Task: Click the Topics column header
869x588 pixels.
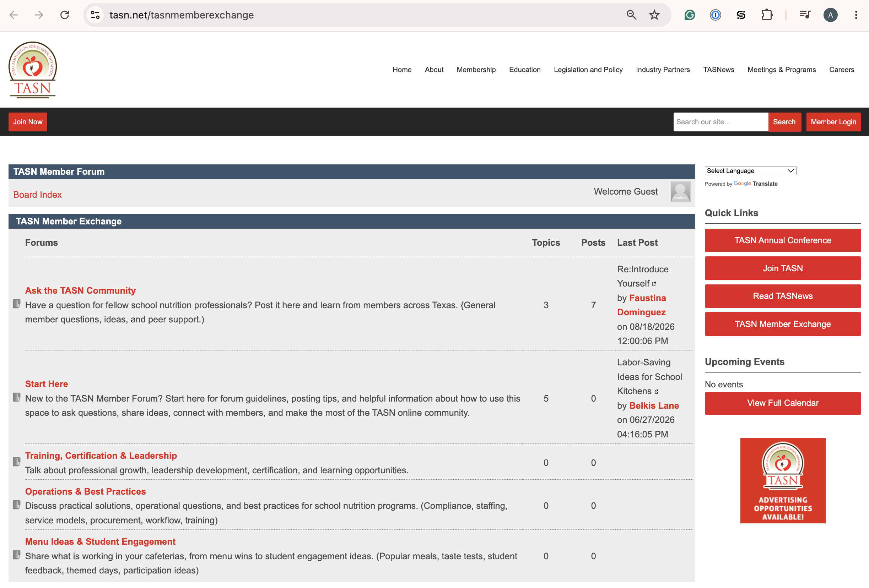Action: [x=546, y=243]
